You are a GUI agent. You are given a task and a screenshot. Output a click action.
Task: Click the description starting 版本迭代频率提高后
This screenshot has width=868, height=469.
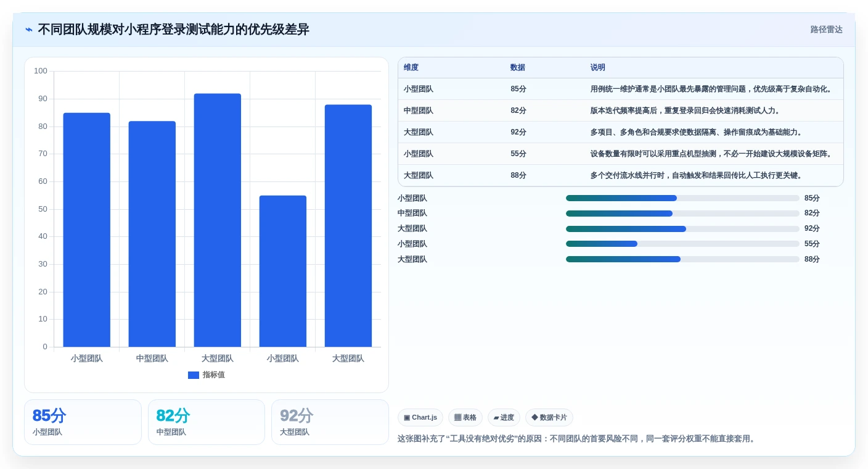click(x=686, y=110)
